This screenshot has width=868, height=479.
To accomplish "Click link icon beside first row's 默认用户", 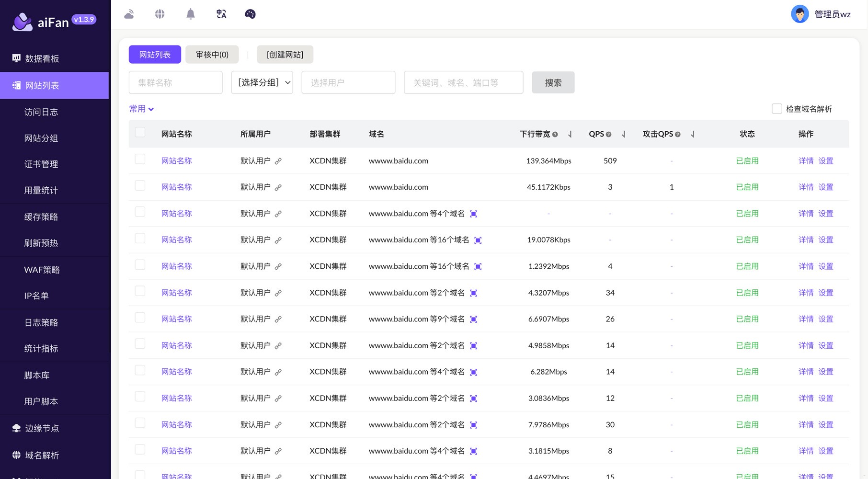I will pyautogui.click(x=278, y=161).
